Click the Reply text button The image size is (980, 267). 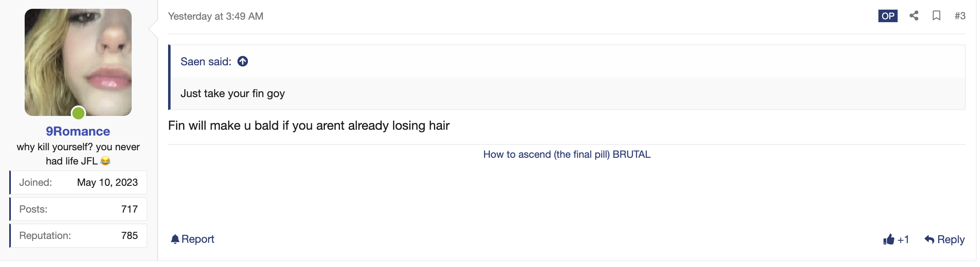point(951,239)
